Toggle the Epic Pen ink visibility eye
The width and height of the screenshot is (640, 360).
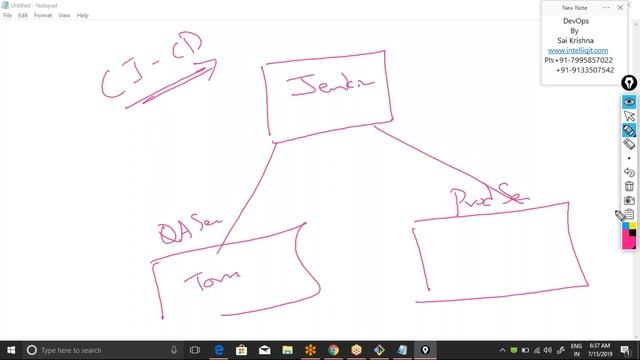coord(629,102)
